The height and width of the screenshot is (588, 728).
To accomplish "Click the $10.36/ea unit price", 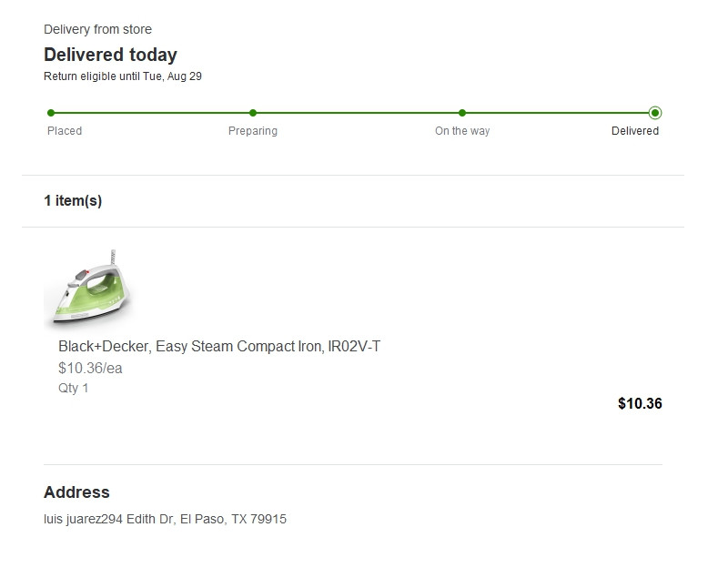I will [90, 369].
